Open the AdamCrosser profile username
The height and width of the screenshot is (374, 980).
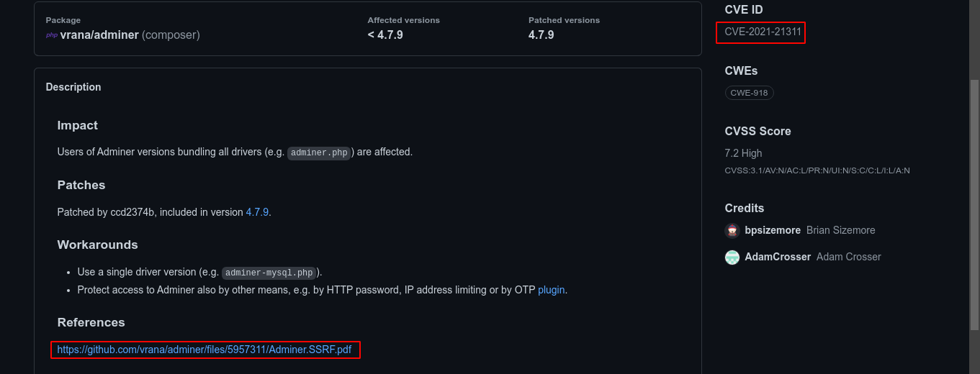coord(778,257)
